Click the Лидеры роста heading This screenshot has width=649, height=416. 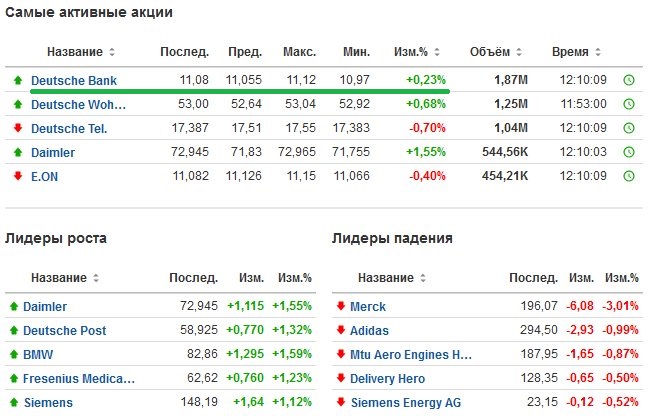[56, 238]
